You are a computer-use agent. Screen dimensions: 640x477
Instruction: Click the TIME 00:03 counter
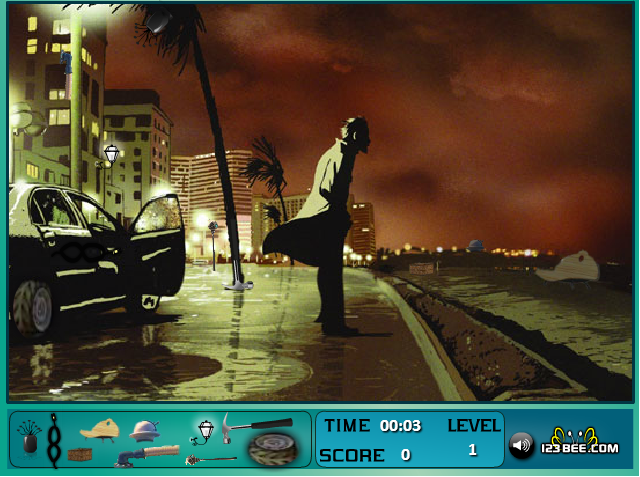(372, 426)
